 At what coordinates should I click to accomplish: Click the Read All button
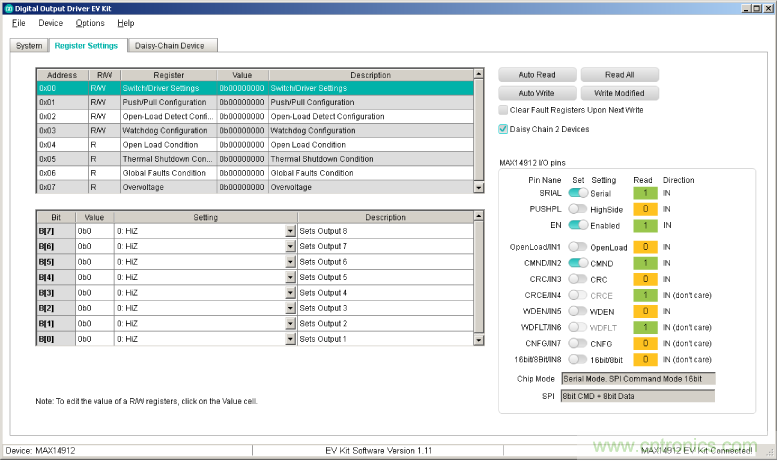(x=619, y=75)
